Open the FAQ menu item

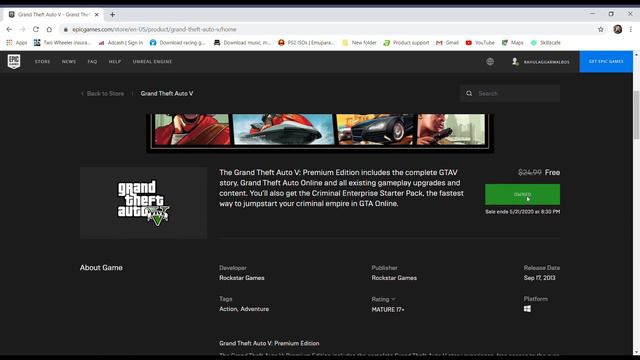pos(92,62)
